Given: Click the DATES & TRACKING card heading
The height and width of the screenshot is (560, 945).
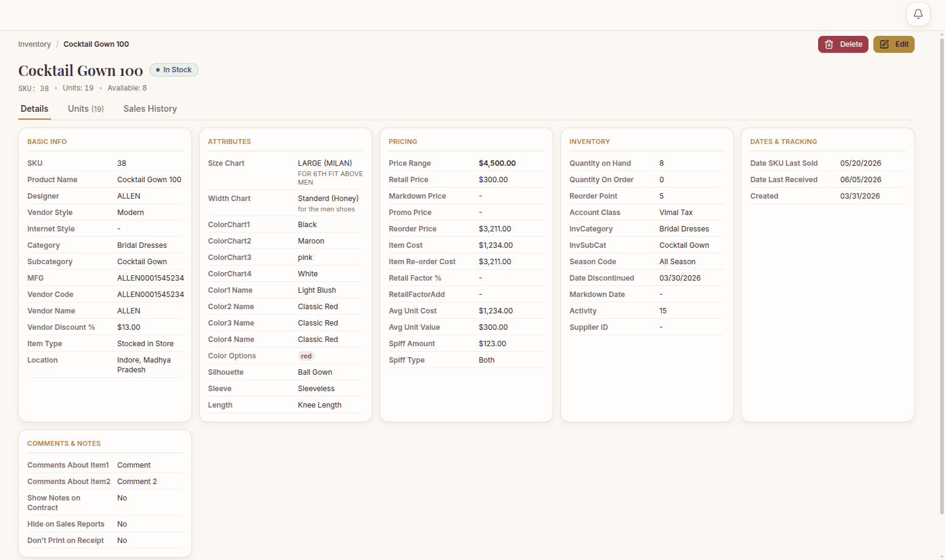Looking at the screenshot, I should (x=783, y=142).
